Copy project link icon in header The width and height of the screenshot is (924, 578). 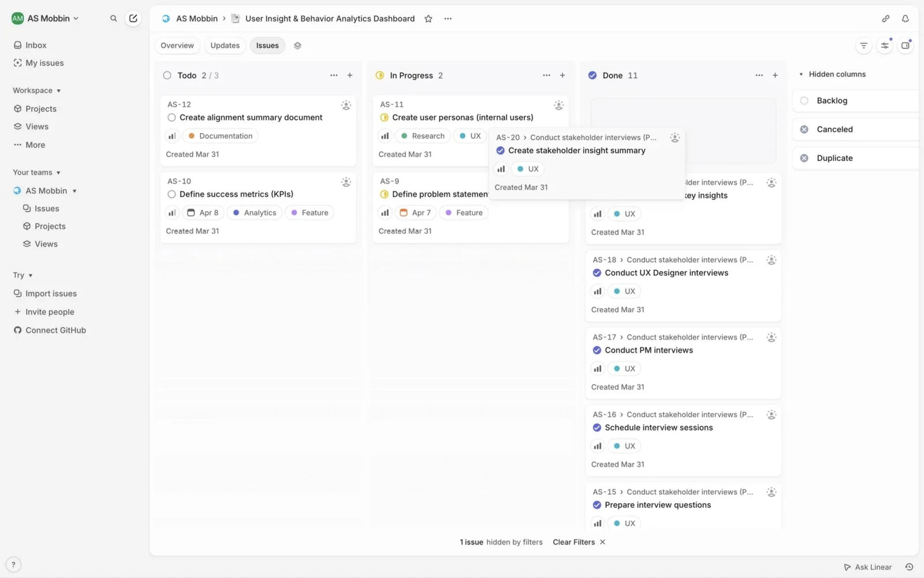pos(885,18)
